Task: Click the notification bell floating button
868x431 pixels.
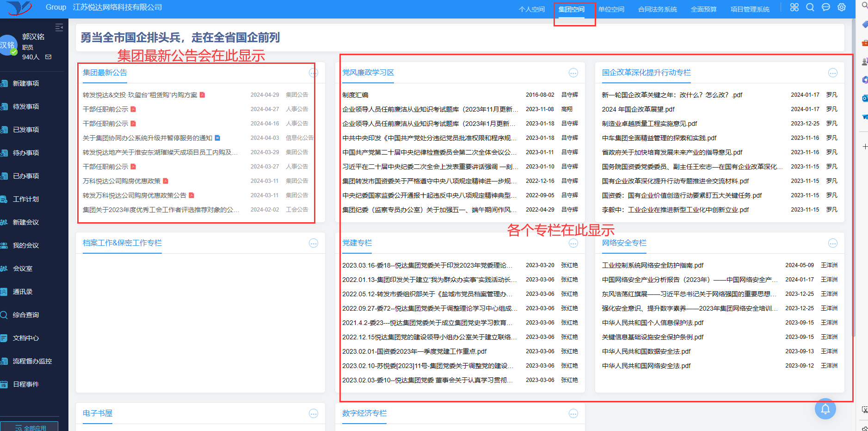Action: pos(825,409)
